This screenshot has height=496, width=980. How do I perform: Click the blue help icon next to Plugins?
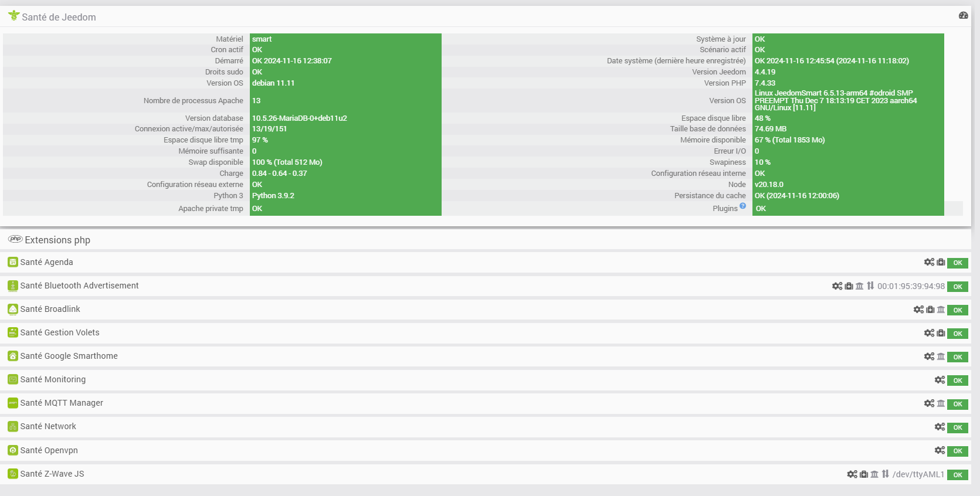(x=742, y=206)
